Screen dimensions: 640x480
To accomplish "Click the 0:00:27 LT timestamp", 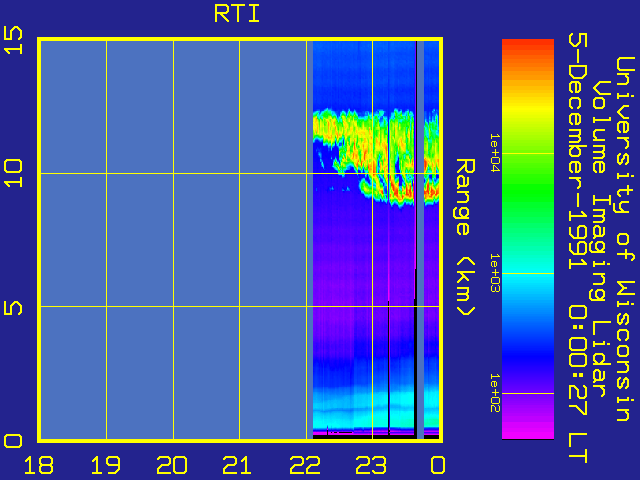I will click(x=577, y=384).
